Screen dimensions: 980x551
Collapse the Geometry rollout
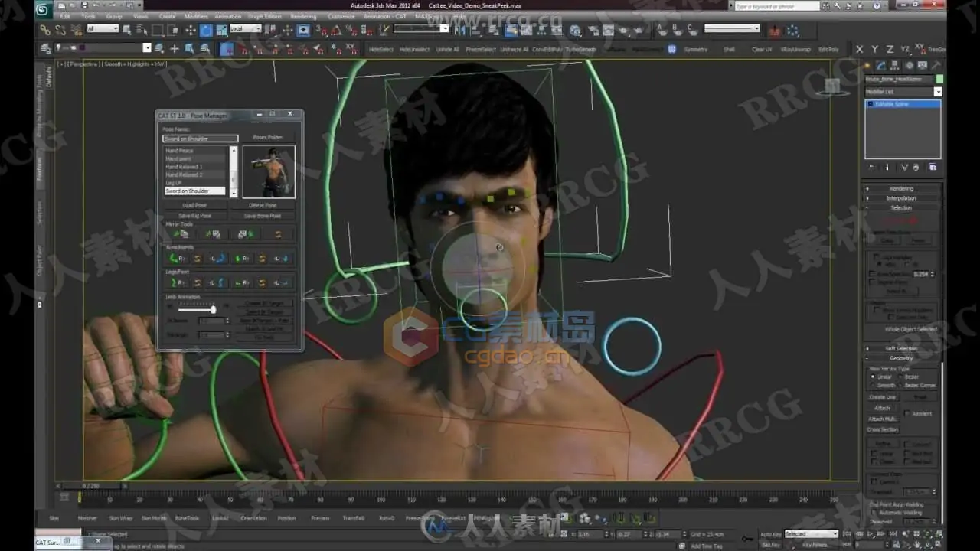pyautogui.click(x=901, y=358)
